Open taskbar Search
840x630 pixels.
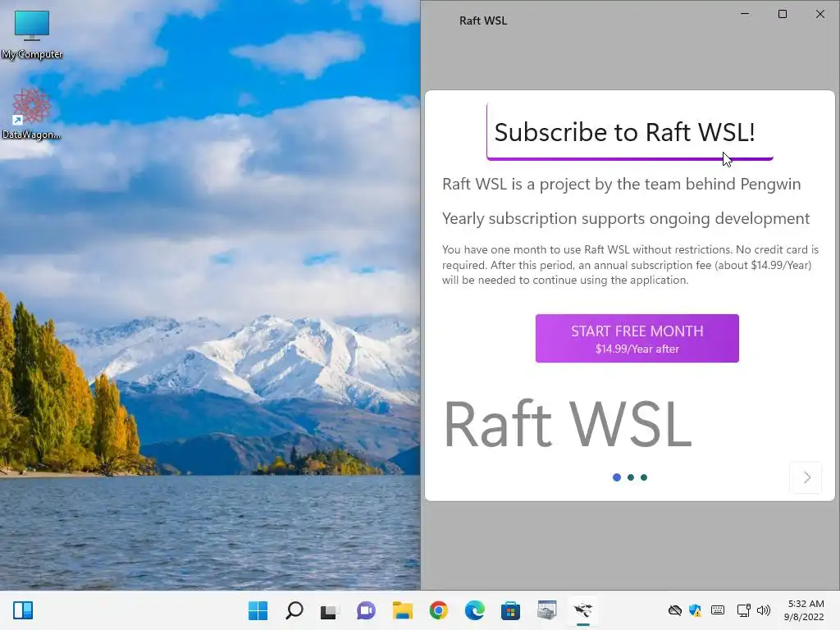tap(294, 610)
